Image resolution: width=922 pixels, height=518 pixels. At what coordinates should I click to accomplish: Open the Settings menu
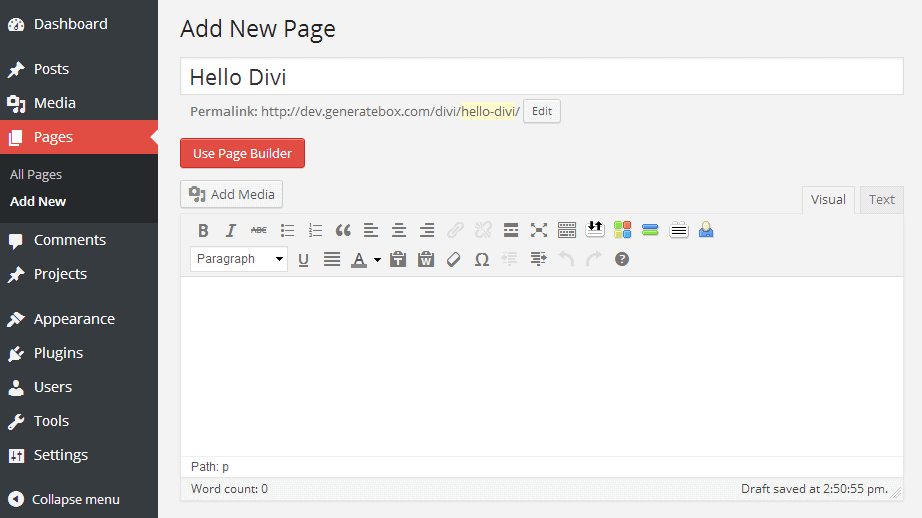79,455
